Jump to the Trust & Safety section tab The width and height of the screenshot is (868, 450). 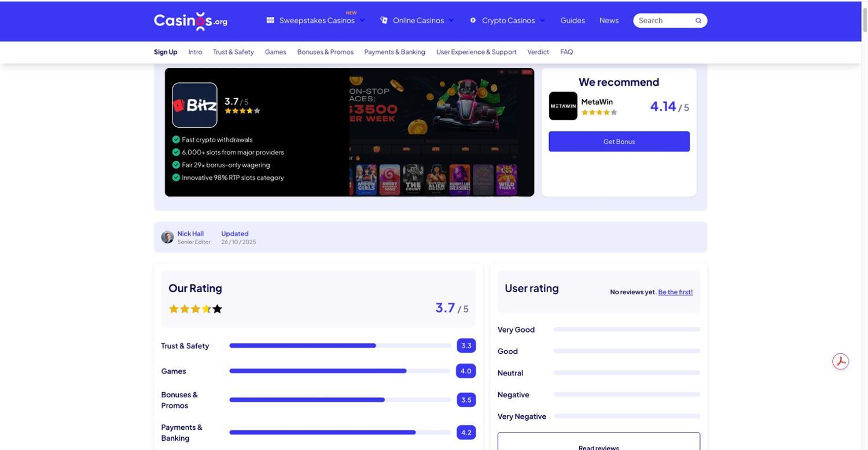[233, 52]
